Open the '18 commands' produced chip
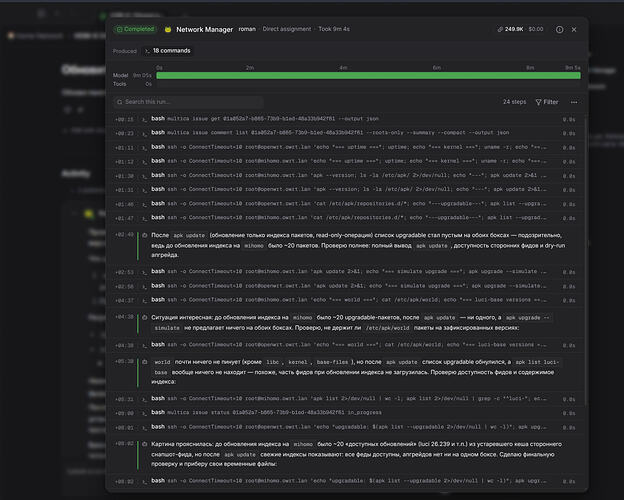The height and width of the screenshot is (500, 624). [168, 51]
